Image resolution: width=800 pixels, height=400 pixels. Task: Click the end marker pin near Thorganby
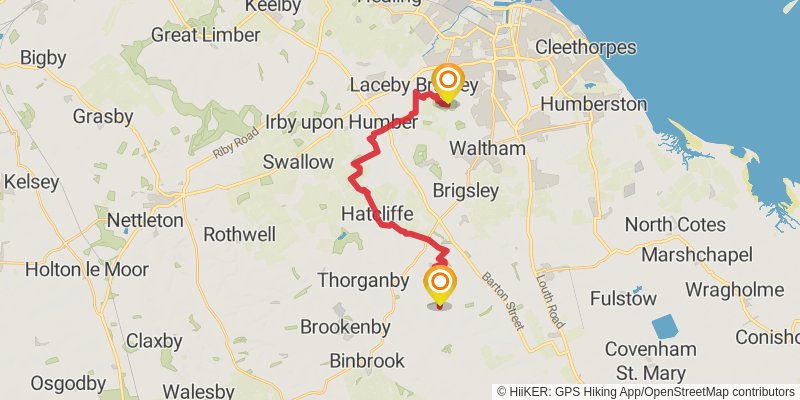[x=440, y=287]
